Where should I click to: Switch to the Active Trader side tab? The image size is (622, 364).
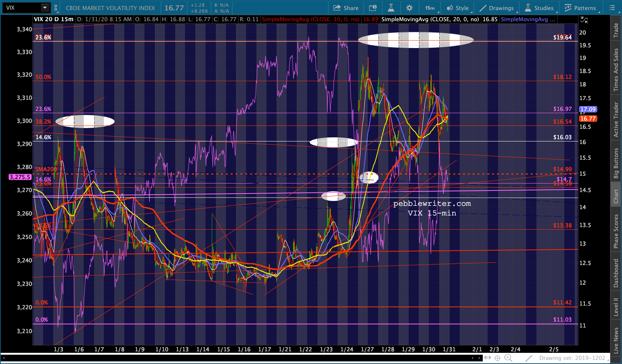click(616, 120)
